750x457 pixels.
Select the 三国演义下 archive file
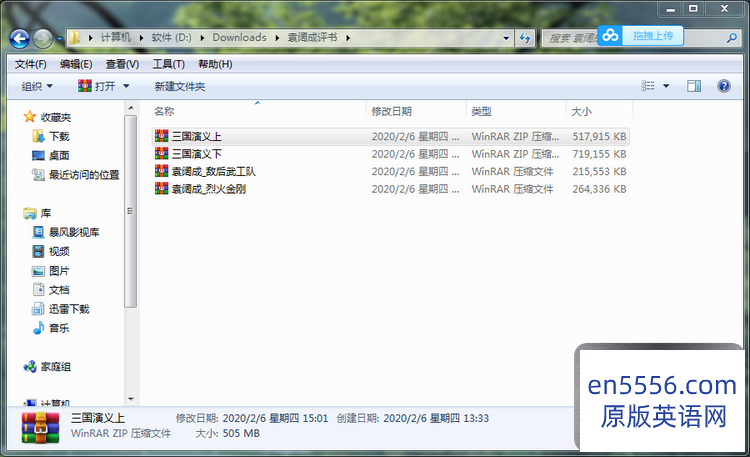[x=196, y=154]
